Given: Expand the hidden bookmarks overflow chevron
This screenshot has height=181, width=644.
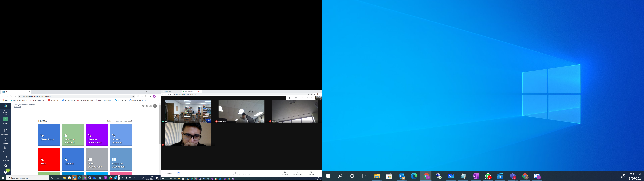Looking at the screenshot, I should (x=158, y=100).
